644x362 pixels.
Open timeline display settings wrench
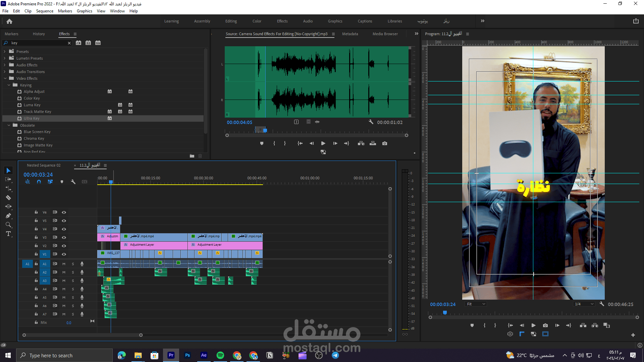click(73, 182)
